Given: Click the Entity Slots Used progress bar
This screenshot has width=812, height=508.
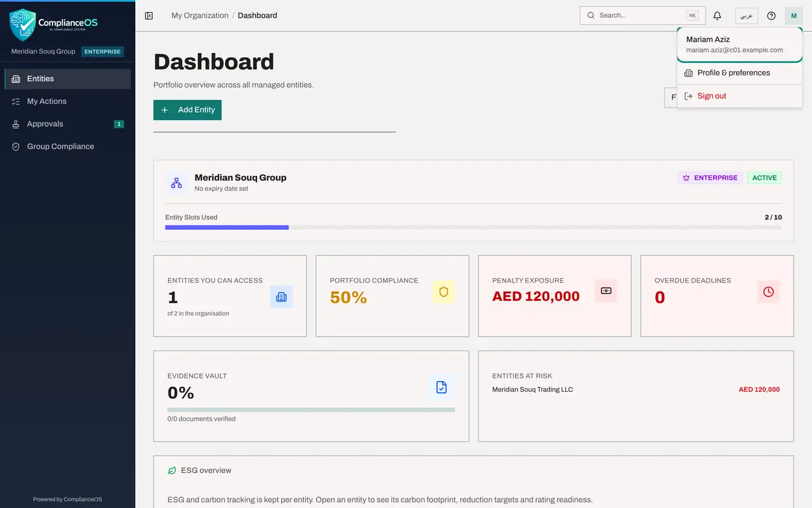Looking at the screenshot, I should (473, 227).
